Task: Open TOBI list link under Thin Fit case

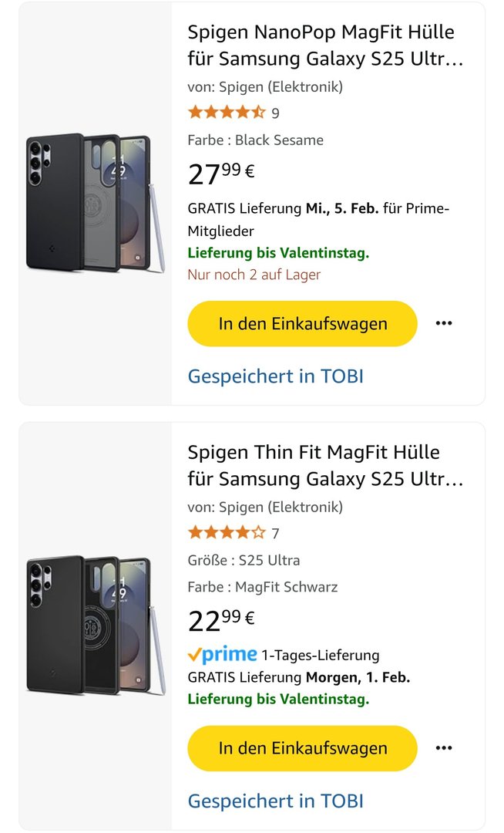Action: [x=275, y=801]
